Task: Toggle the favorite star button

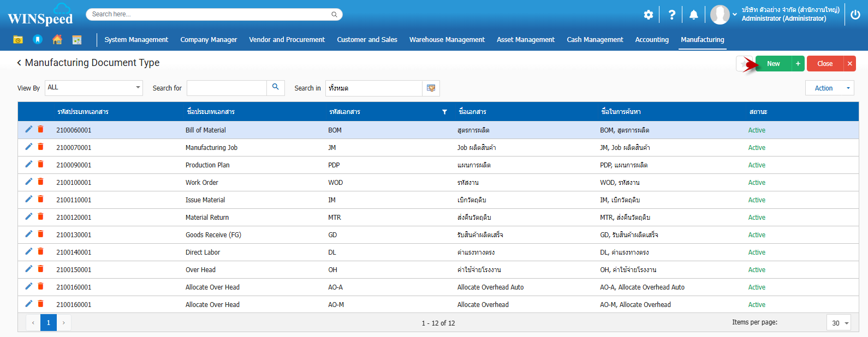Action: [744, 64]
